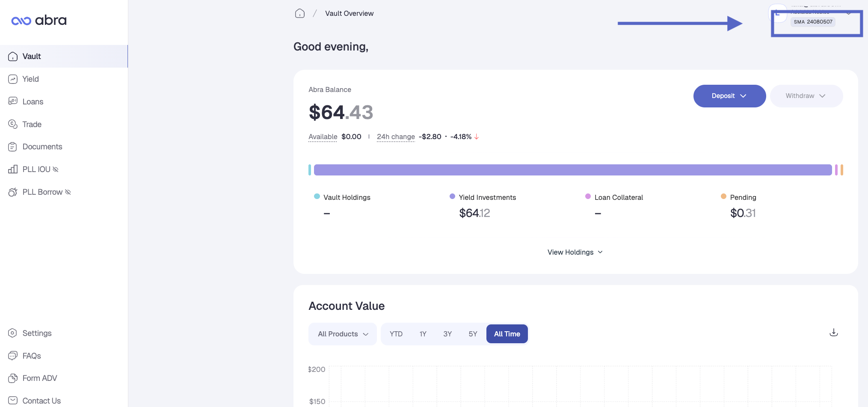
Task: Click the orange segment at the bar's end
Action: pos(842,170)
